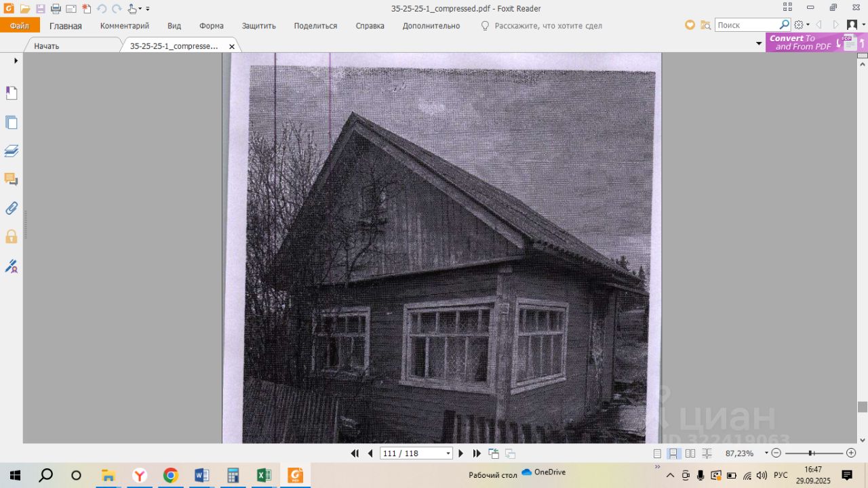
Task: Open the Comments panel
Action: pyautogui.click(x=12, y=180)
